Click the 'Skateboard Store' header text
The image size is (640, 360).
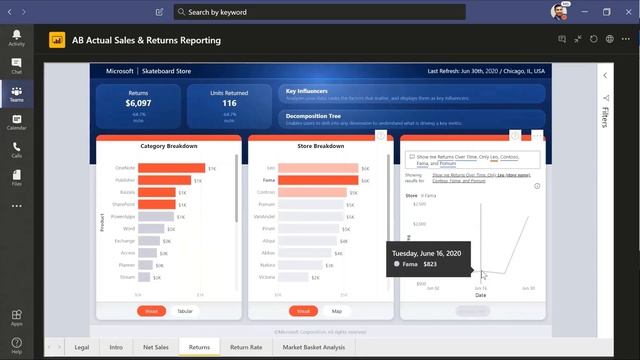(x=167, y=71)
